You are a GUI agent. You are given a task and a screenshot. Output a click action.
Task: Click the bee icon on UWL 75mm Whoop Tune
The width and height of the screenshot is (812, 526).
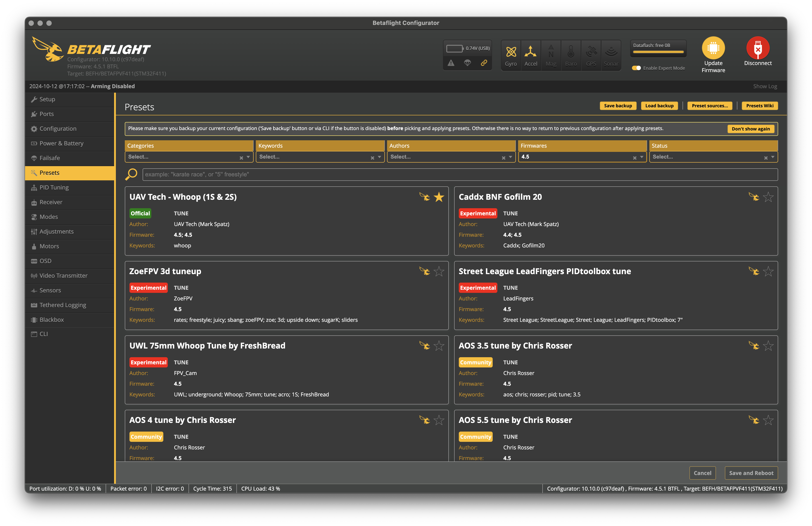pos(424,345)
